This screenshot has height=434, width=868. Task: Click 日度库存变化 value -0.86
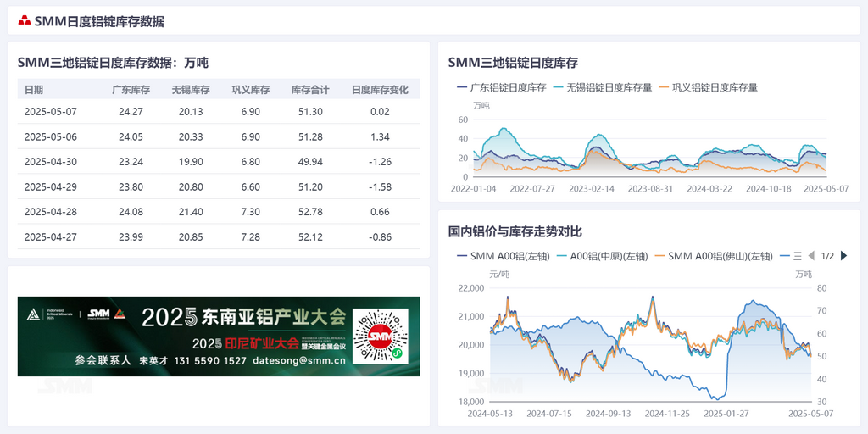point(380,237)
